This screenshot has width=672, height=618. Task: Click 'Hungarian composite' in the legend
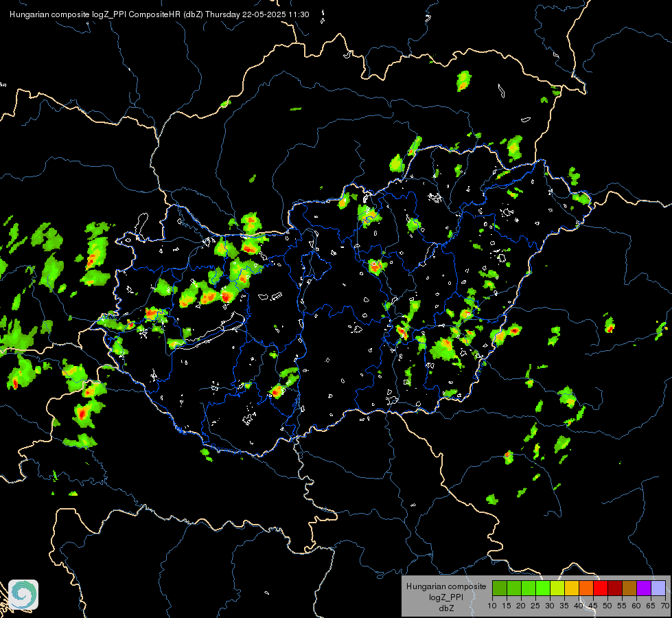(x=446, y=586)
